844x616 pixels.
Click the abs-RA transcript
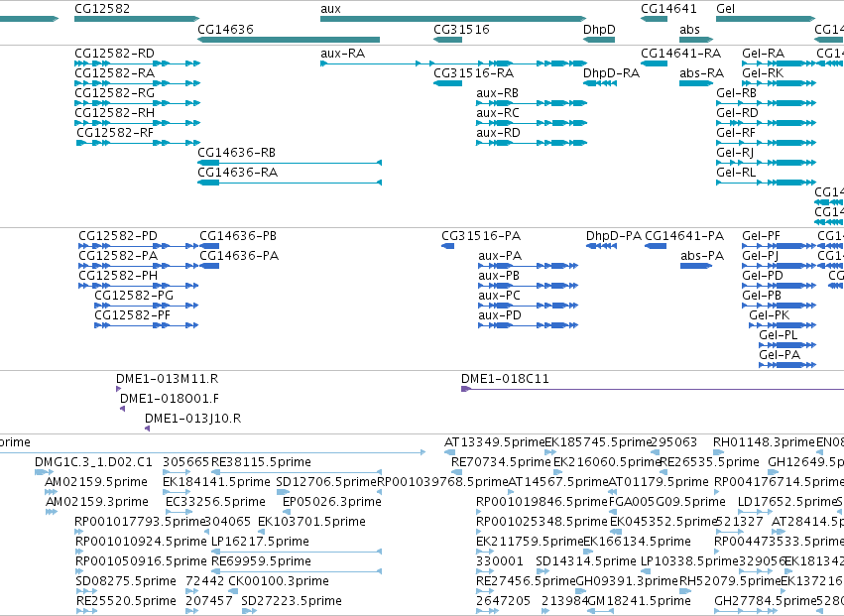[x=696, y=83]
